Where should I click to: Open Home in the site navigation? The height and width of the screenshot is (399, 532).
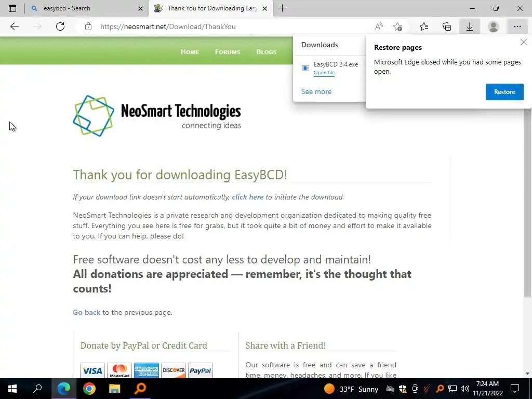190,52
